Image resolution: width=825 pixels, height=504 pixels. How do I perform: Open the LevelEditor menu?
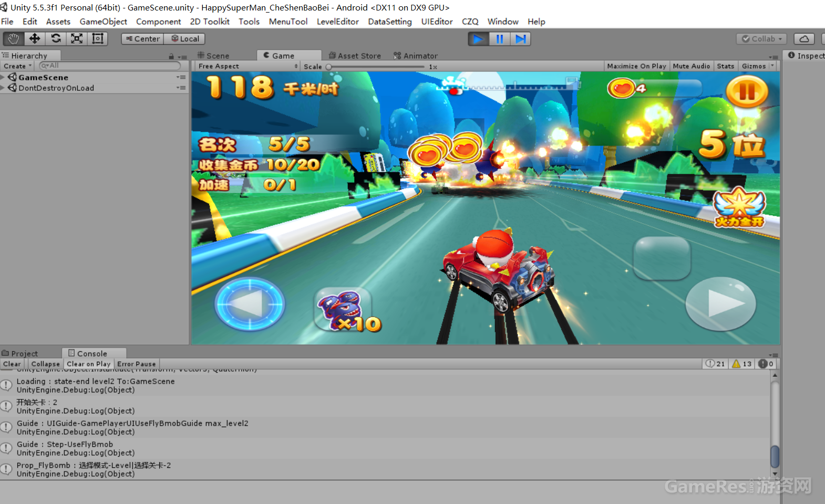tap(338, 22)
